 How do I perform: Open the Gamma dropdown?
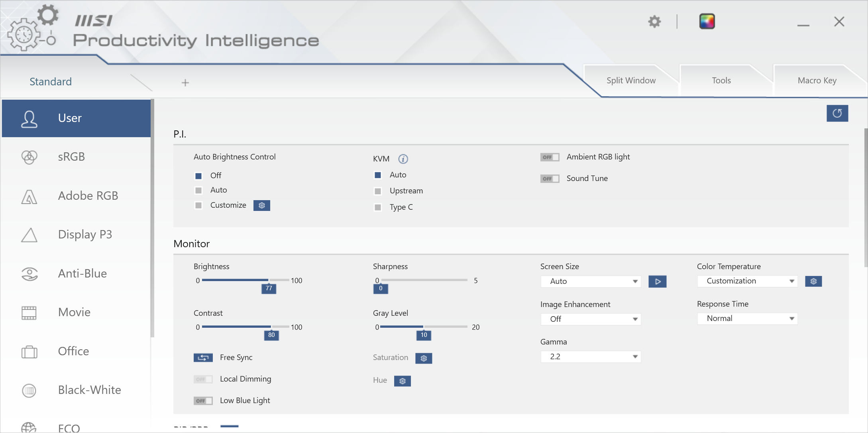591,357
